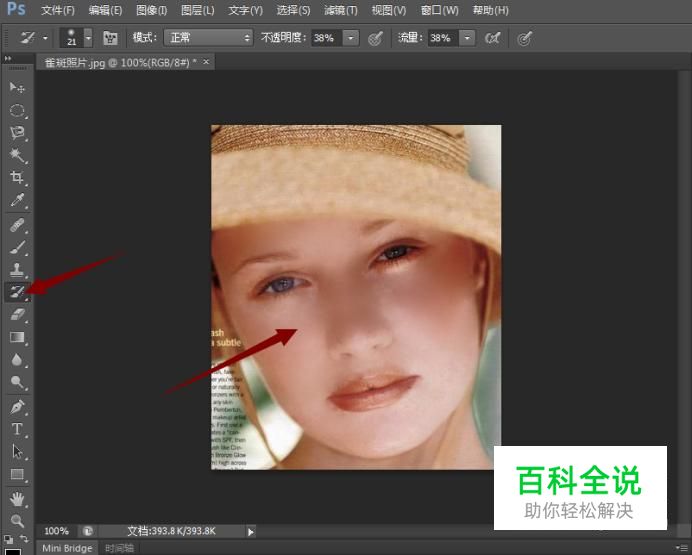Switch to the 时间轴 tab
Viewport: 692px width, 555px height.
pos(118,548)
